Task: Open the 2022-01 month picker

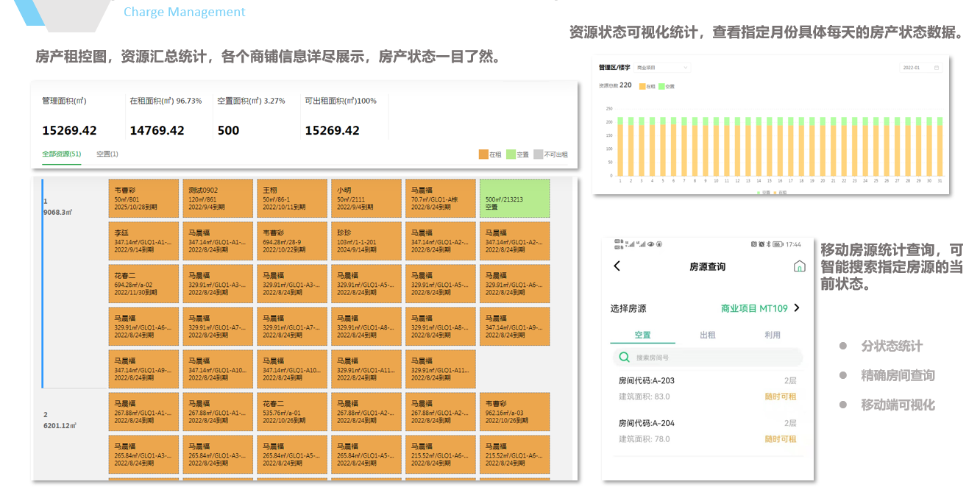Action: click(x=921, y=68)
